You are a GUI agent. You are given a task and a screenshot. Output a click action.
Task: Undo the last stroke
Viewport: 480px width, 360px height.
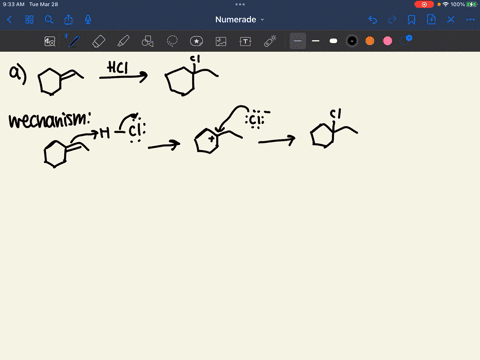373,20
